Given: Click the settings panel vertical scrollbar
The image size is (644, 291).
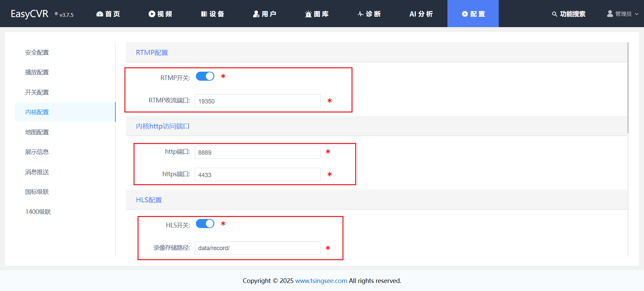Looking at the screenshot, I should 628,88.
